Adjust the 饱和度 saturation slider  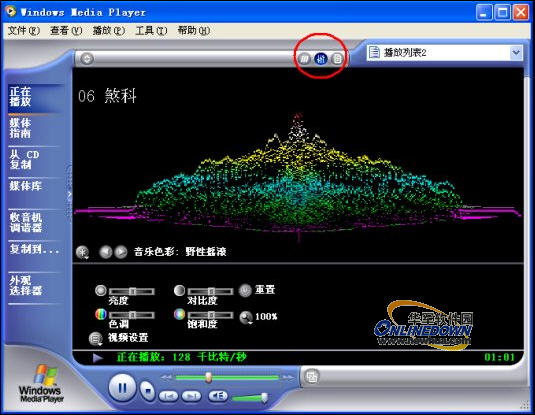pos(211,315)
